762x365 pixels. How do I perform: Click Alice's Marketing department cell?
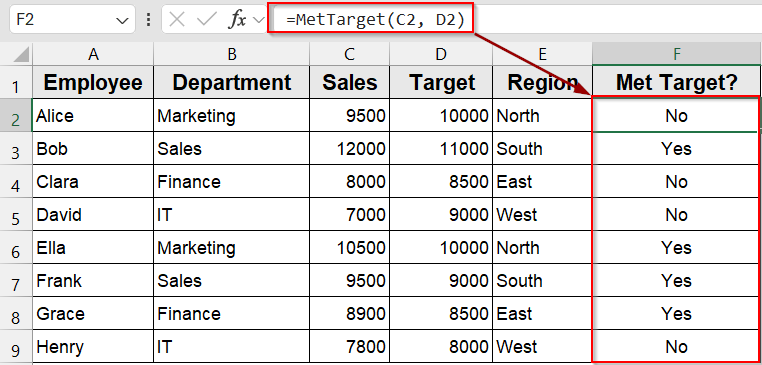click(232, 116)
